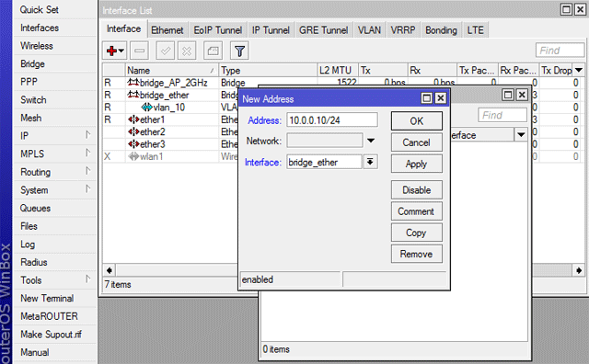Viewport: 589px width, 364px height.
Task: Click Find field in Address List window
Action: 502,115
